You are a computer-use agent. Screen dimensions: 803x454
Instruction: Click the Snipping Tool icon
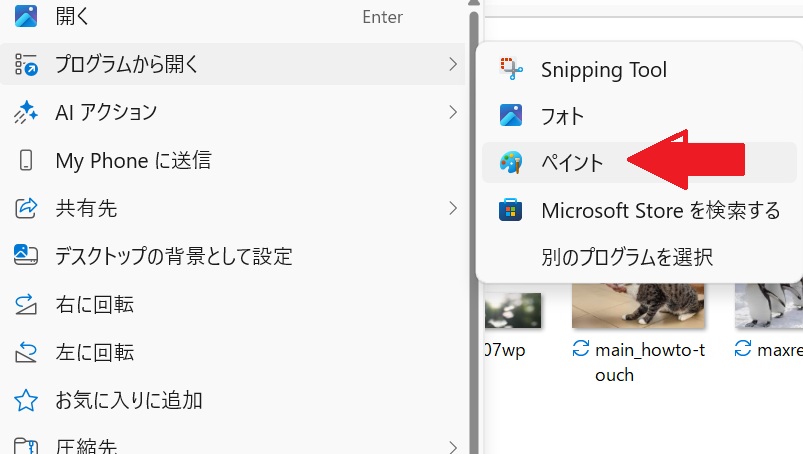[511, 69]
